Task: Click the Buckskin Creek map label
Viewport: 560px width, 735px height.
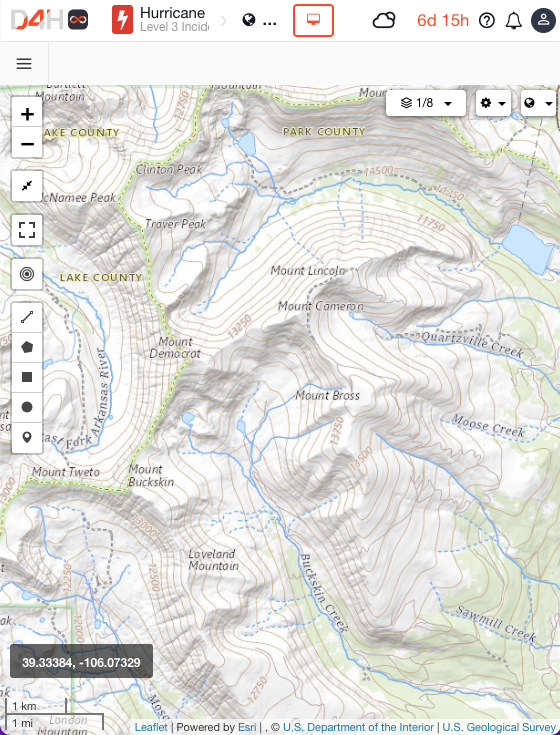Action: [x=324, y=592]
